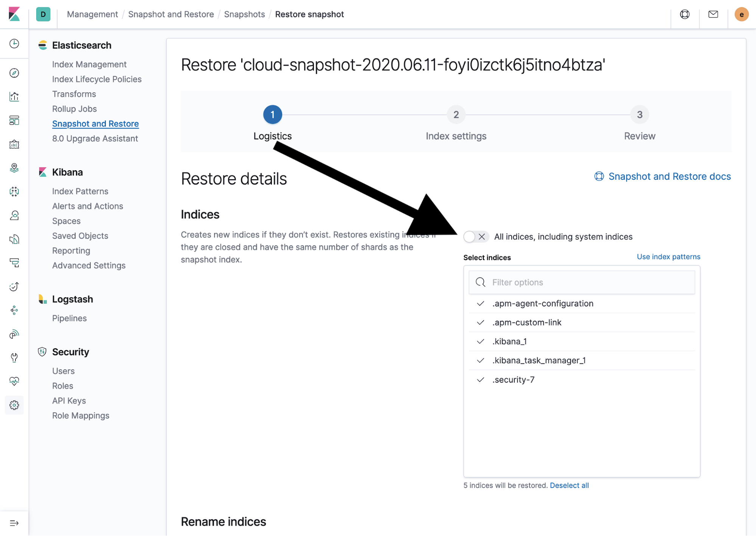The width and height of the screenshot is (756, 536).
Task: Open the help lifebuoy icon
Action: (685, 14)
